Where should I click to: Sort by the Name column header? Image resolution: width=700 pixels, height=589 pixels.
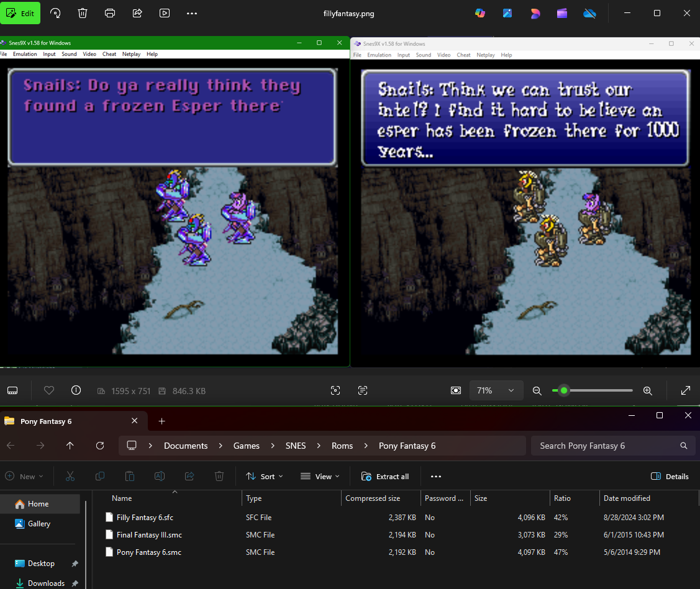122,498
